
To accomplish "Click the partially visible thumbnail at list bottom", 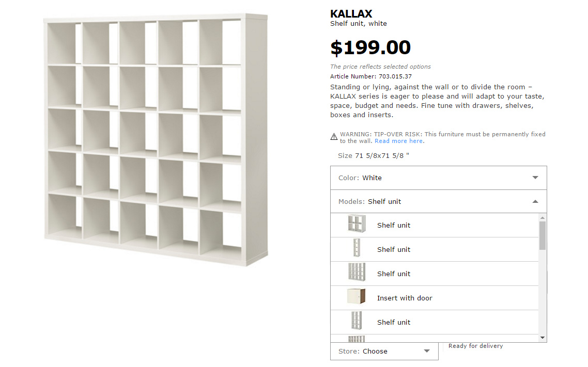I will [x=356, y=339].
